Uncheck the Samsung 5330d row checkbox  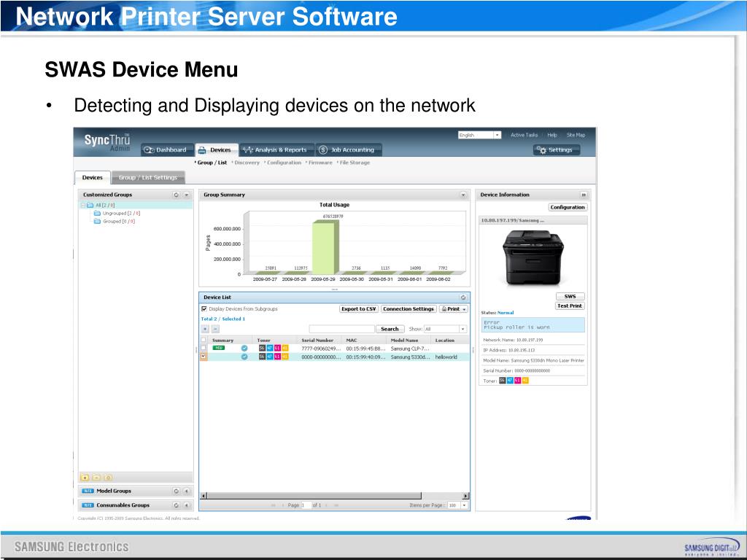[204, 357]
